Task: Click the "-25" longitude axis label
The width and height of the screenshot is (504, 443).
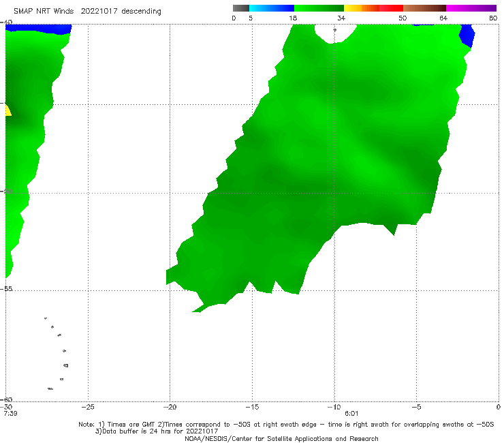Action: [x=88, y=407]
